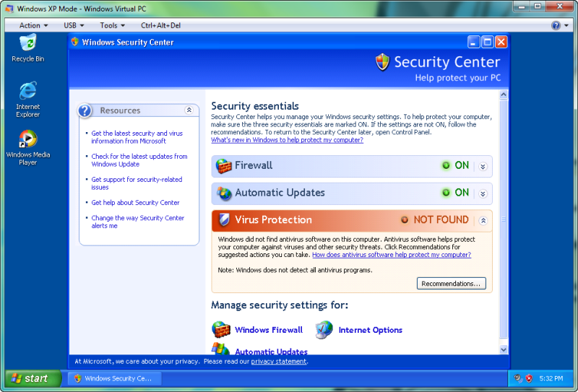Click the system tray clock showing 5:32 PM

pyautogui.click(x=551, y=378)
